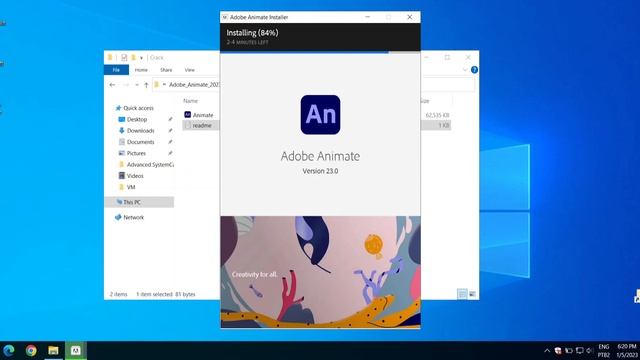Launch Google Chrome from the taskbar
Image resolution: width=640 pixels, height=360 pixels.
pos(31,350)
